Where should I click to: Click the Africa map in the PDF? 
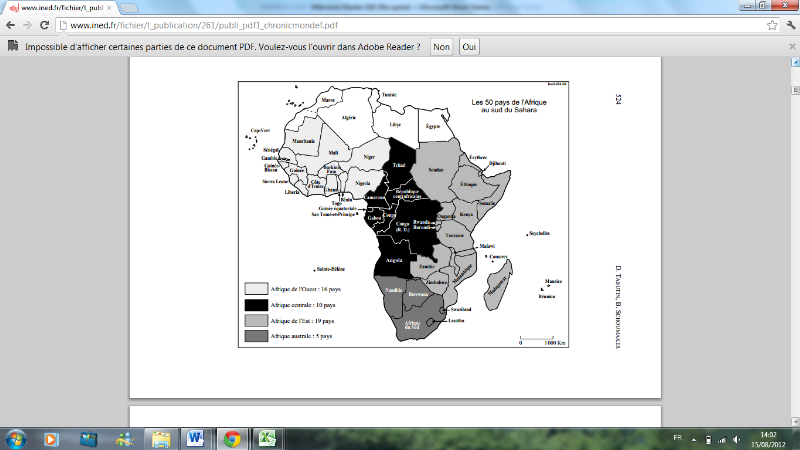[x=400, y=215]
